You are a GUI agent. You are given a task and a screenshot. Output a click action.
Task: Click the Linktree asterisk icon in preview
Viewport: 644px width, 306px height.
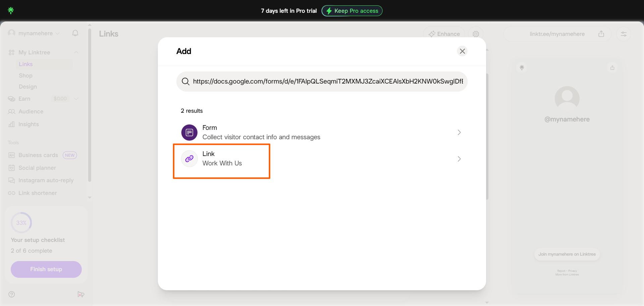522,67
